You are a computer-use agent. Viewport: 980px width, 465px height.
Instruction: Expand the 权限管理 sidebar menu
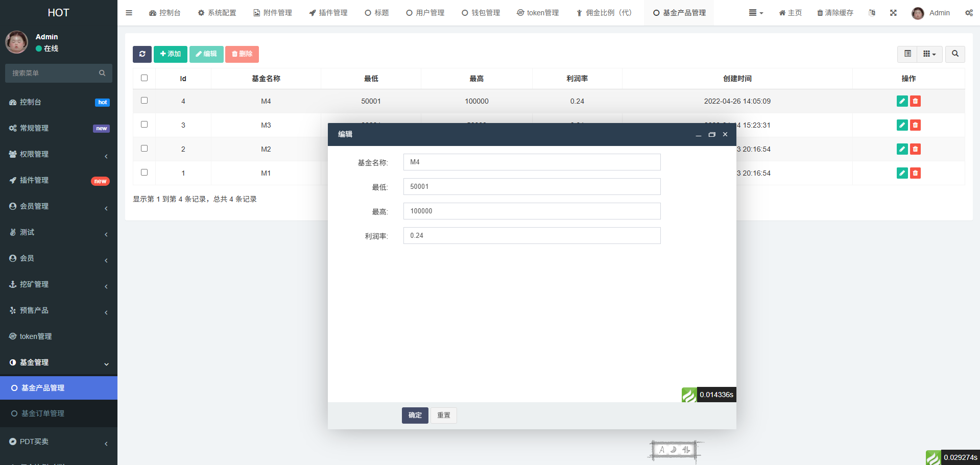pos(59,154)
